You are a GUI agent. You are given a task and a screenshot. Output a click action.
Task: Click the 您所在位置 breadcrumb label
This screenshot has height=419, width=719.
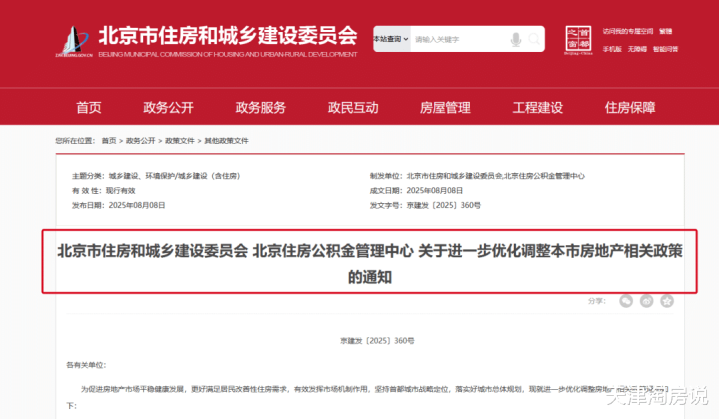click(75, 141)
